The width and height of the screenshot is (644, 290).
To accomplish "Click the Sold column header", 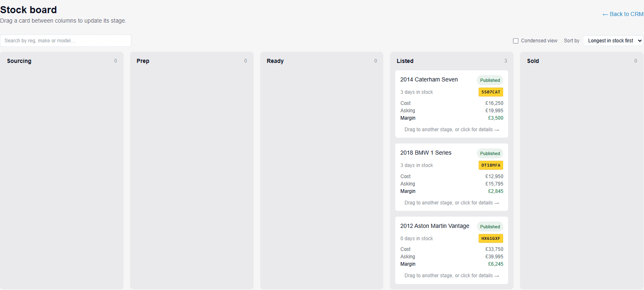I will 533,61.
